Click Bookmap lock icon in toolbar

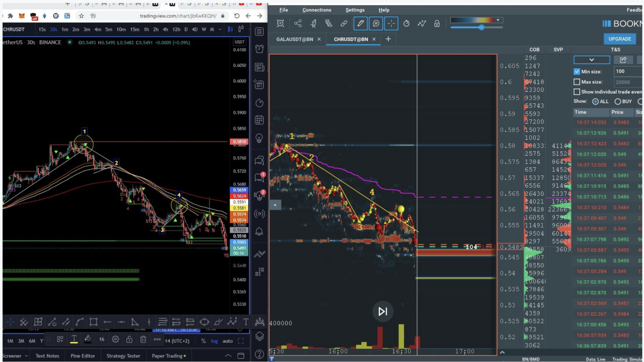click(437, 24)
